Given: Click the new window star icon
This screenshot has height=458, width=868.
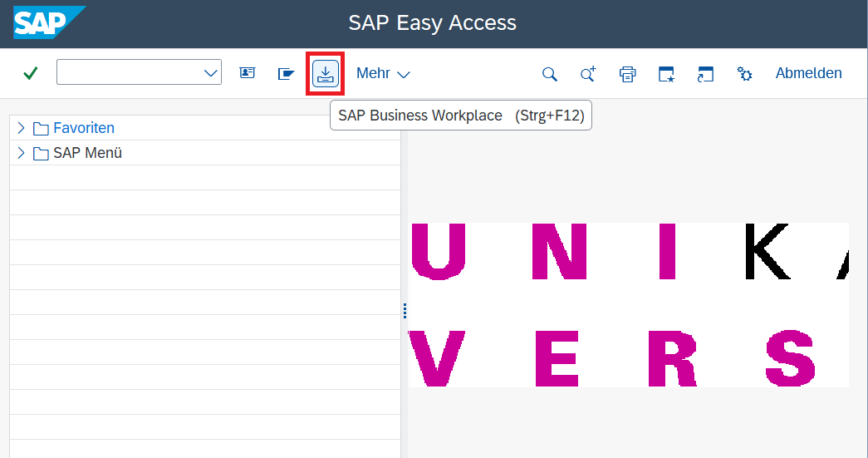Looking at the screenshot, I should tap(666, 74).
